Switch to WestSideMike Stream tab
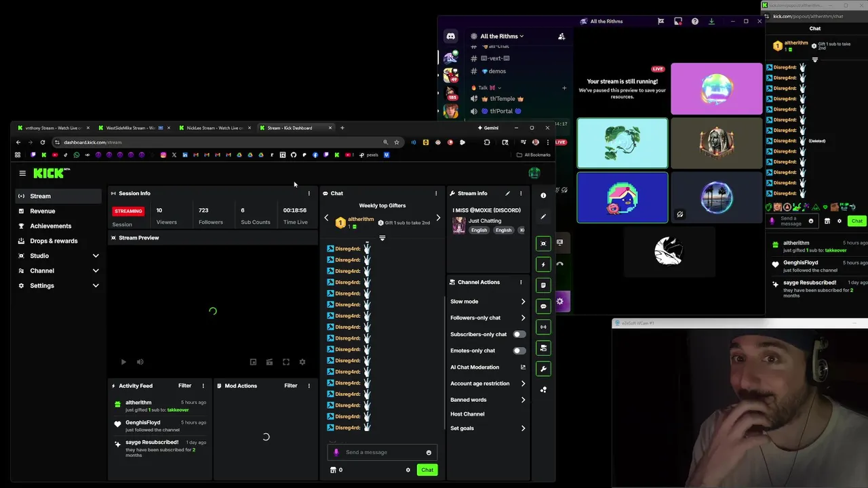This screenshot has height=488, width=868. point(134,127)
